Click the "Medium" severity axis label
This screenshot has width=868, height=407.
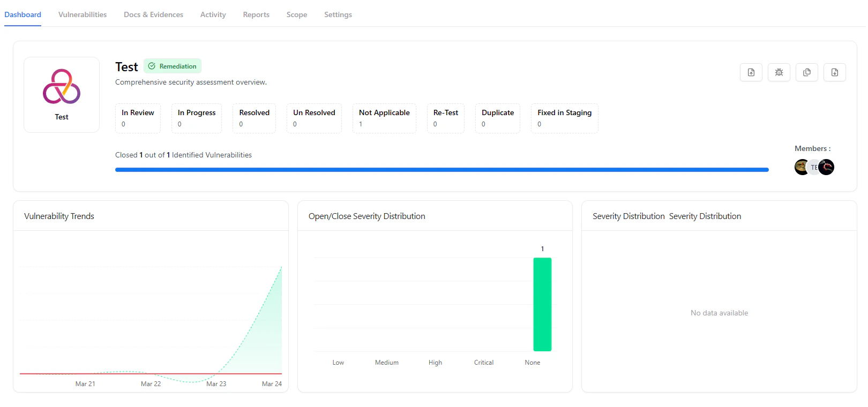coord(387,363)
